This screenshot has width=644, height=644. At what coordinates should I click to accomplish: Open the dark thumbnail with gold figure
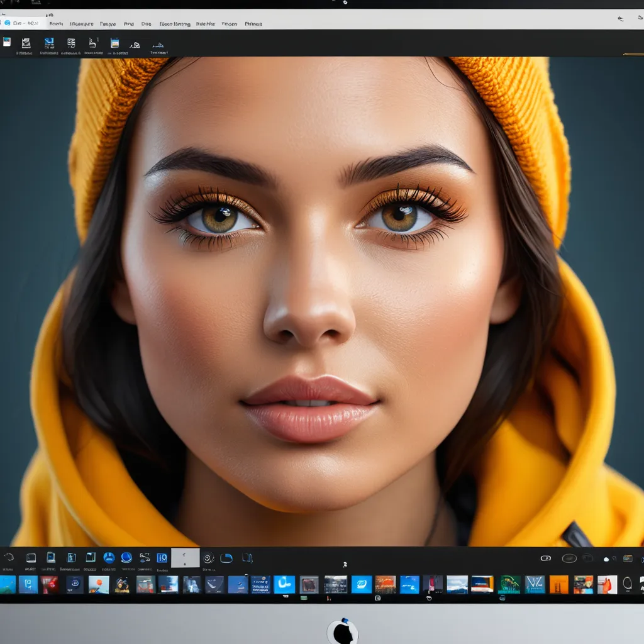pyautogui.click(x=122, y=584)
